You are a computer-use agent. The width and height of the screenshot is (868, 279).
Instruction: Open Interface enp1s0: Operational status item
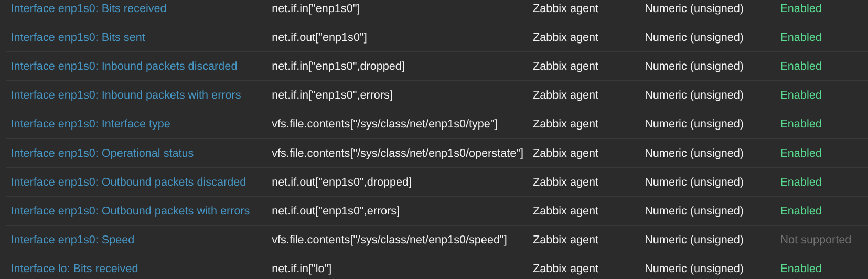tap(102, 153)
